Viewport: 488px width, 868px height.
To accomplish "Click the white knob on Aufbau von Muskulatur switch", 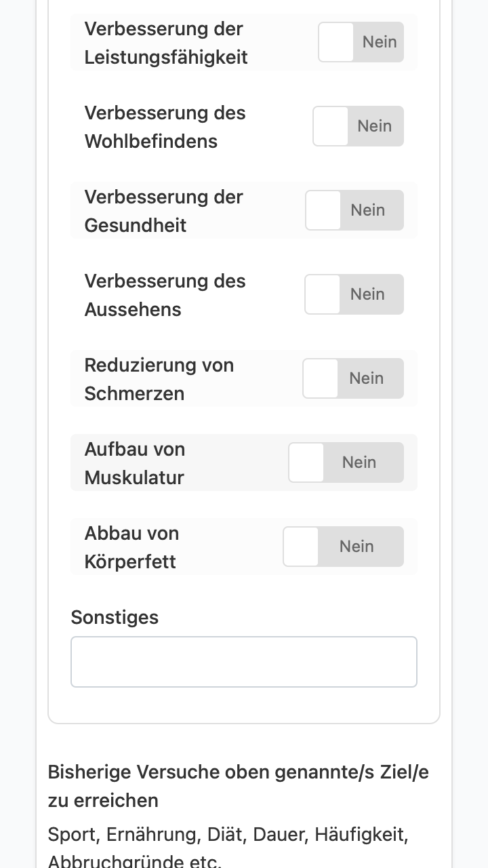I will pyautogui.click(x=306, y=462).
